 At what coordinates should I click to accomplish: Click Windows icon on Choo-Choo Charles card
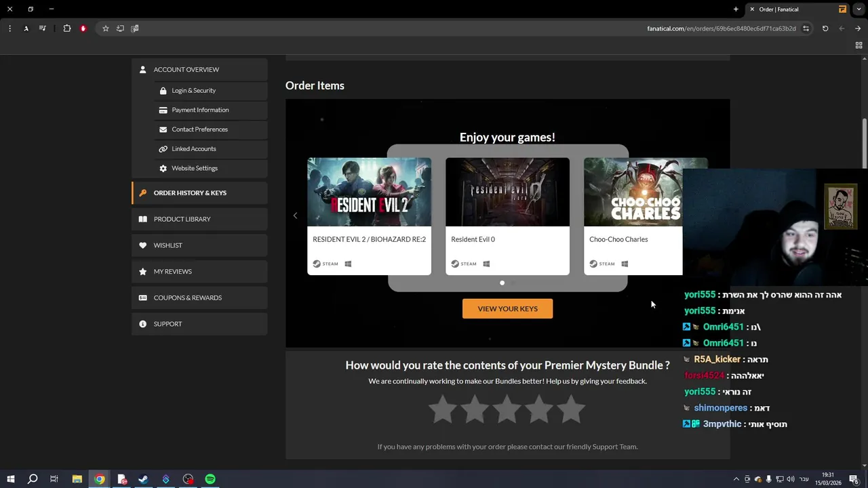pos(625,264)
